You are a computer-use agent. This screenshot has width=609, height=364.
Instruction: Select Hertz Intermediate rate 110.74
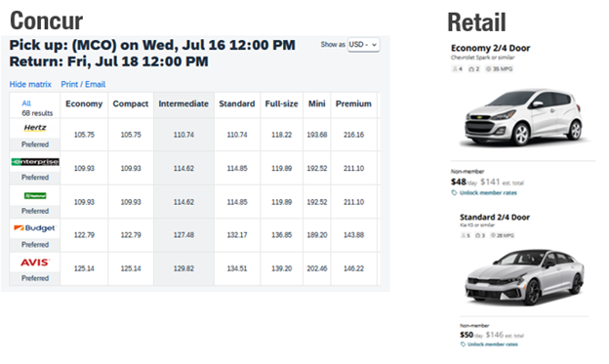click(x=183, y=135)
